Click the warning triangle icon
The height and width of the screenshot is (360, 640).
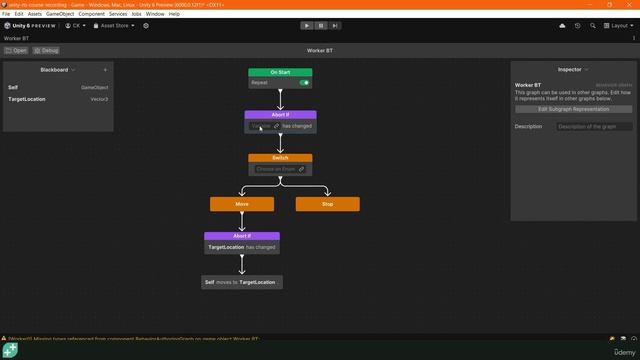click(x=4, y=338)
